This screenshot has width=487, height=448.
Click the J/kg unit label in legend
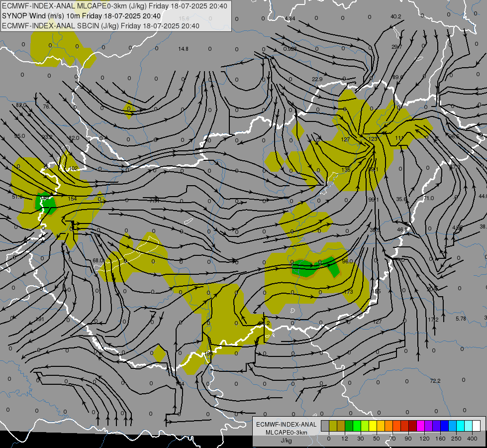click(287, 441)
